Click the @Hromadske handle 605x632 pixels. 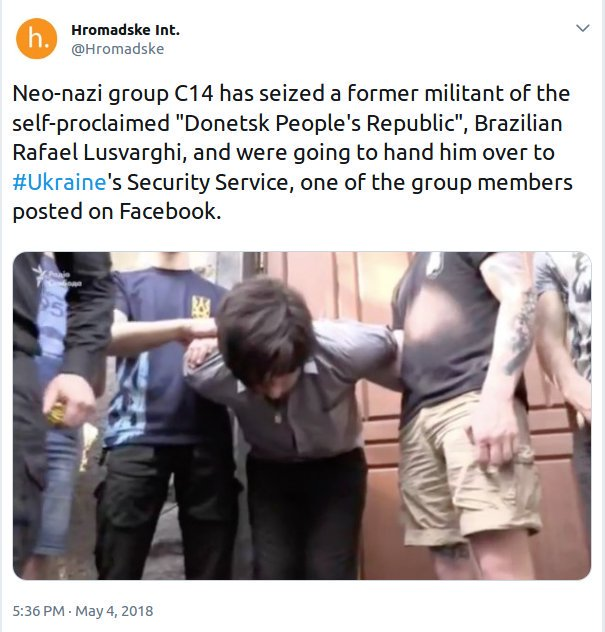pyautogui.click(x=118, y=49)
